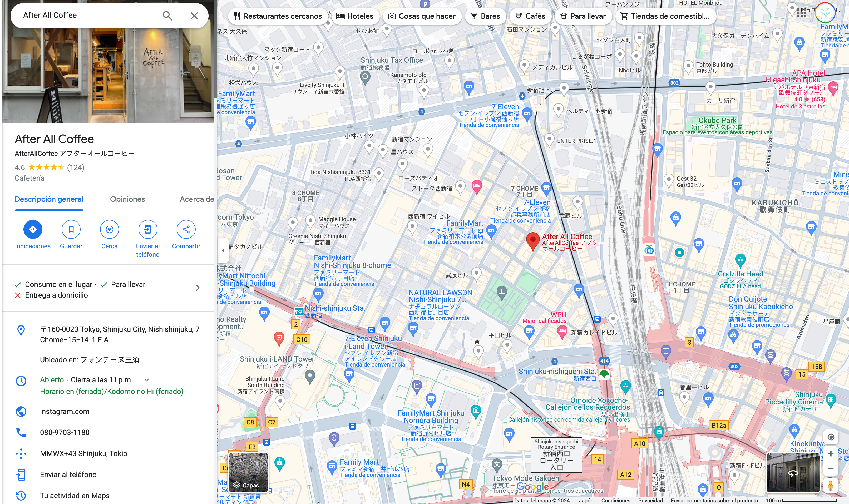Click the APA Hotel pink hotel marker
Screen dimensions: 849x504
tap(833, 88)
